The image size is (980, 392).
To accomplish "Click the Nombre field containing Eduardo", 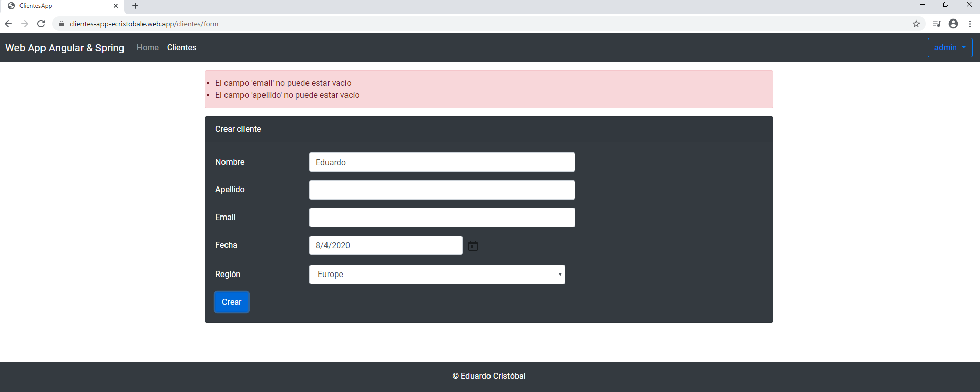I will click(x=442, y=162).
